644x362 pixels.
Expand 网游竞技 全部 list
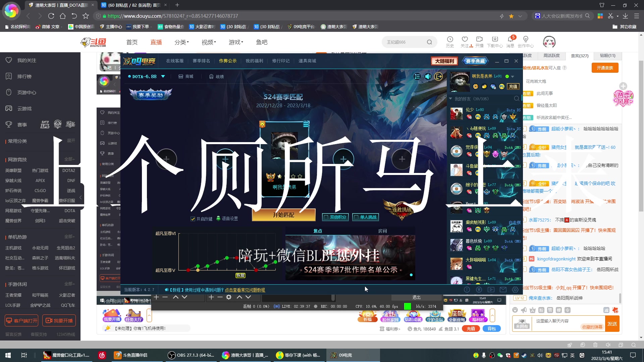pyautogui.click(x=69, y=159)
